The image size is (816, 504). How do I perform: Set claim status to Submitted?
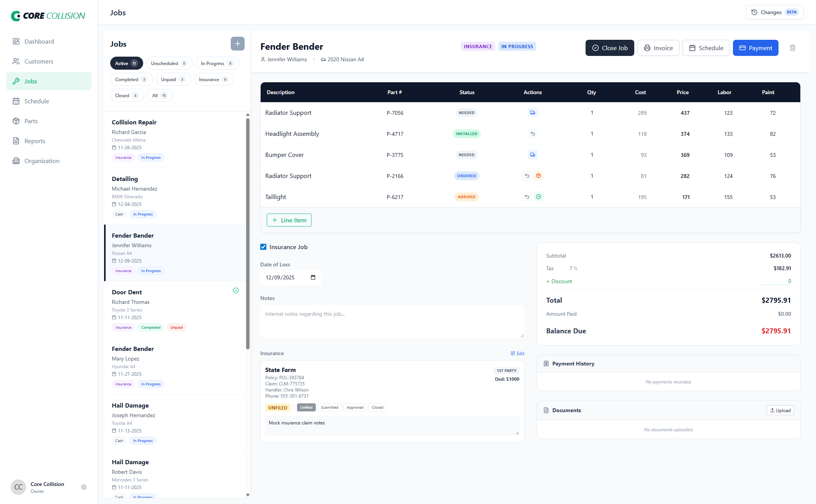click(x=329, y=407)
